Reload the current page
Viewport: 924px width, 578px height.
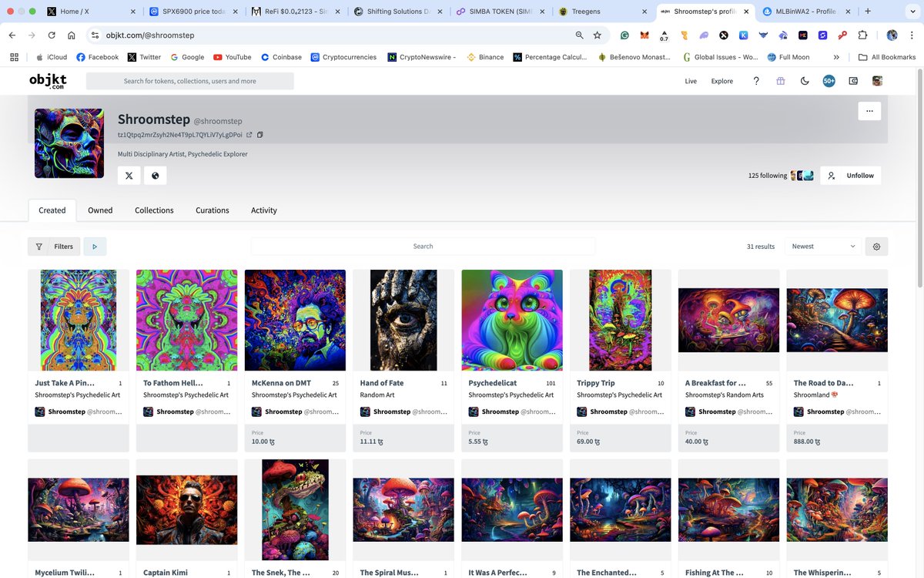[52, 35]
